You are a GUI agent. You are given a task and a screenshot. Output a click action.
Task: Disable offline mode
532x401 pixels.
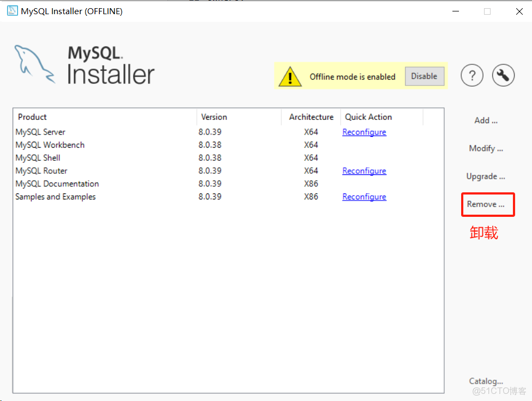425,76
